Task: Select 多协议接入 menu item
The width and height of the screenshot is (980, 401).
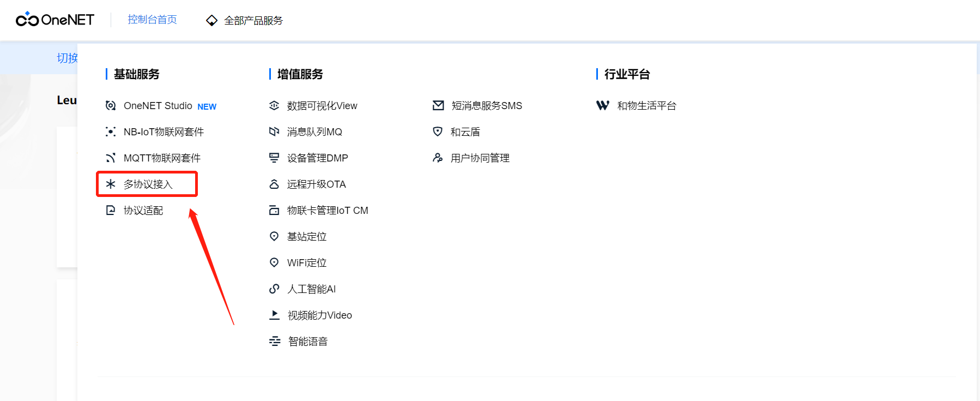Action: click(148, 184)
